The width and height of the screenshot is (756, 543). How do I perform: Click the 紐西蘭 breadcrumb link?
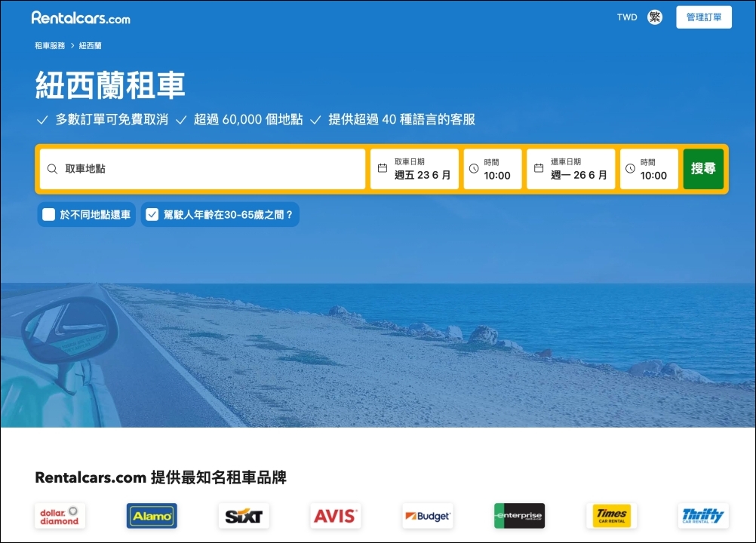90,46
